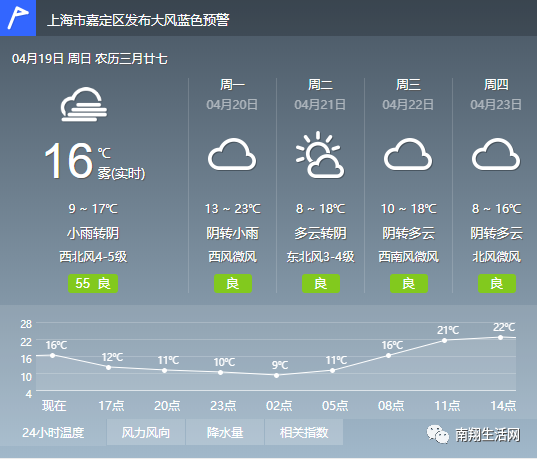Click the WeChat logo icon
The image size is (537, 459).
pos(438,434)
